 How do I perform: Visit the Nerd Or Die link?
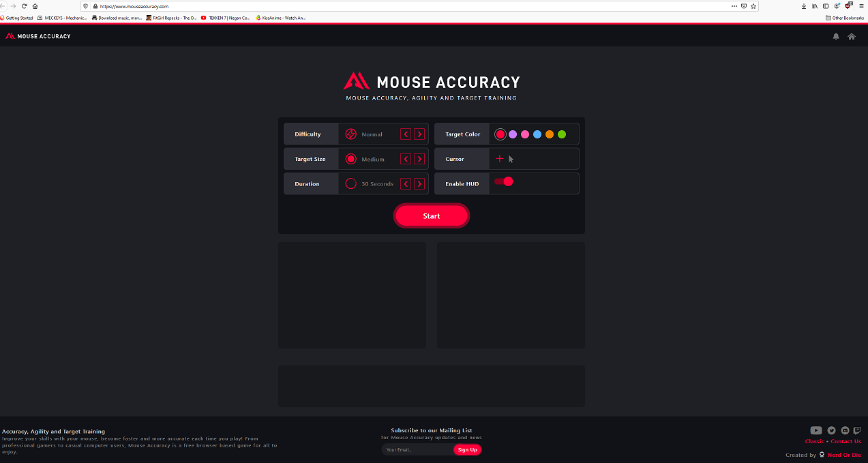[x=844, y=455]
